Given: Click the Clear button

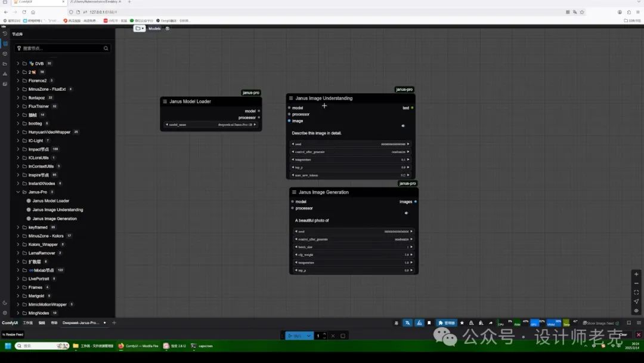Looking at the screenshot, I should pyautogui.click(x=624, y=334).
